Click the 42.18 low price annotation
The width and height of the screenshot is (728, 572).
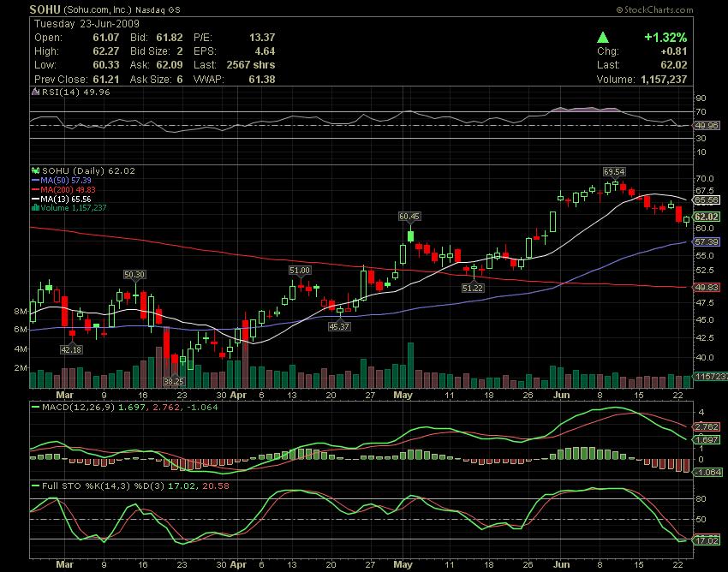[x=71, y=349]
